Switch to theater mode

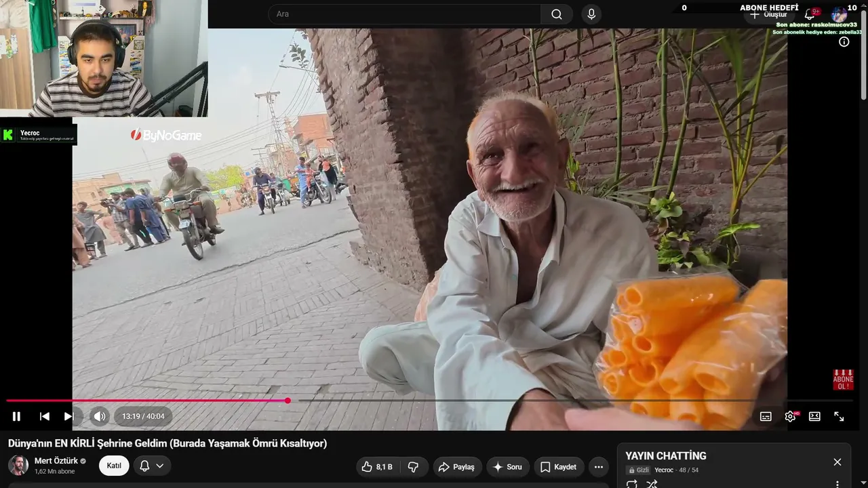(814, 416)
